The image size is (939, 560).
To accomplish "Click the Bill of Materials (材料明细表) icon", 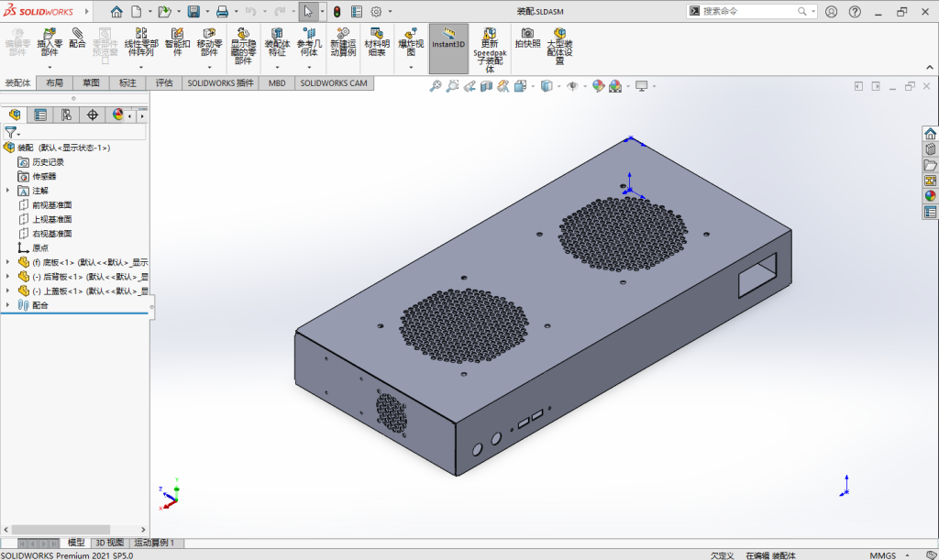I will (377, 41).
